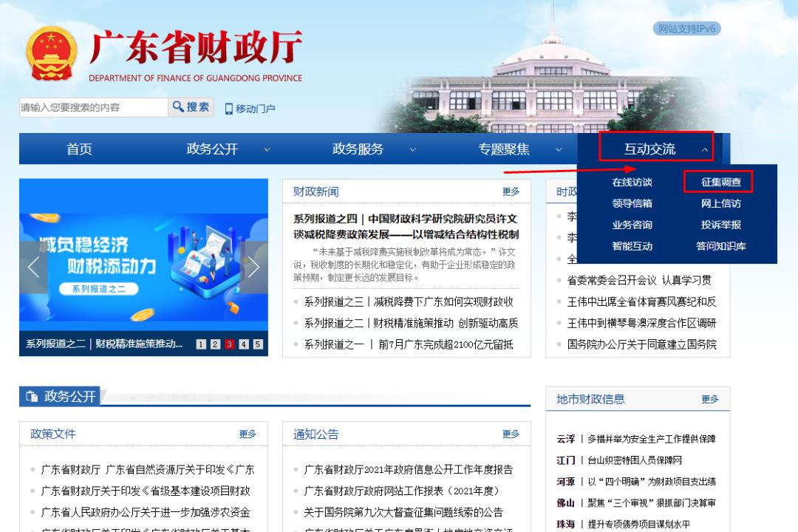Click the magnifier search icon
The height and width of the screenshot is (532, 798).
point(178,106)
